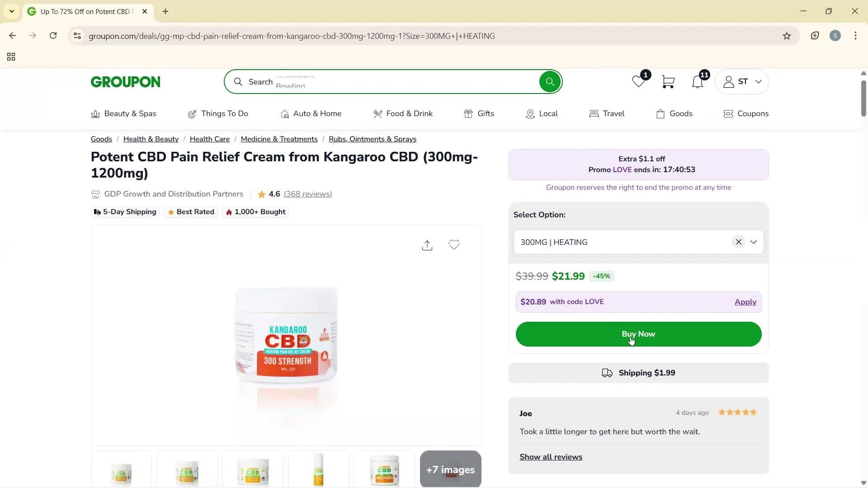Favorite the product with the heart icon
Viewport: 868px width, 488px height.
click(x=454, y=245)
